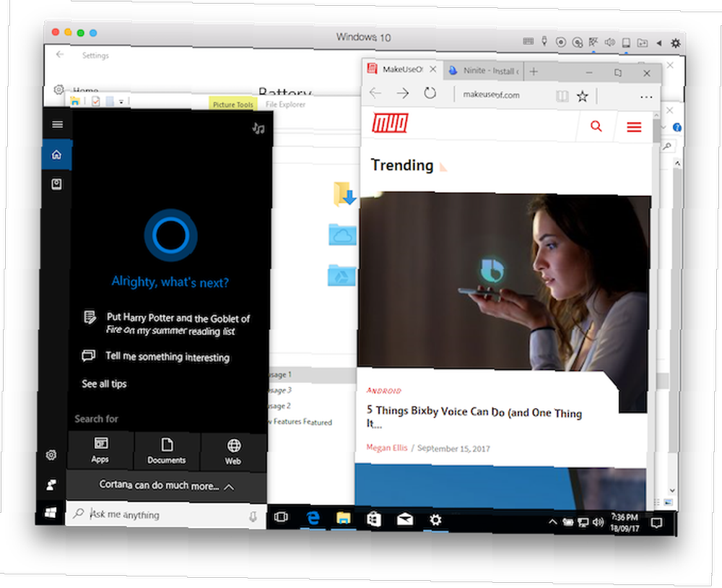
Task: Open Cortana settings gear in sidebar
Action: (51, 455)
